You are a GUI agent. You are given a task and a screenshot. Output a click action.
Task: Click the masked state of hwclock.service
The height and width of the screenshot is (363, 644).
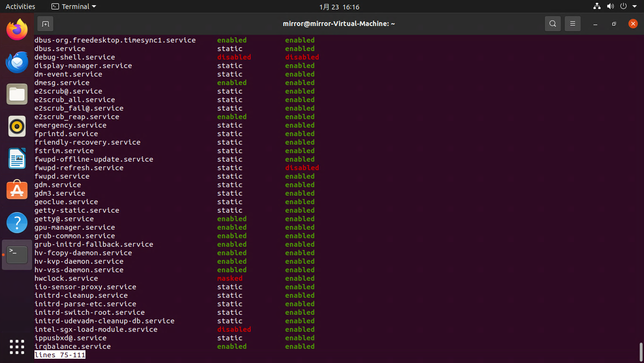[x=230, y=278]
